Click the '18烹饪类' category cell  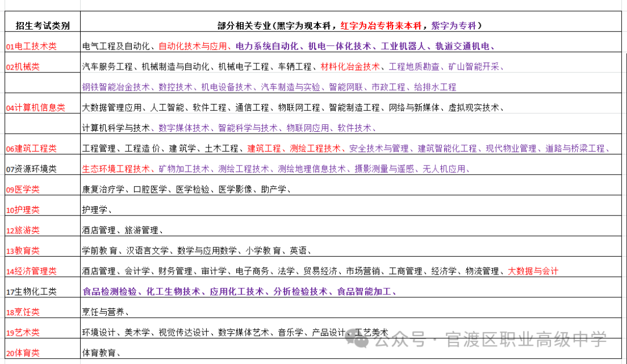(x=42, y=307)
